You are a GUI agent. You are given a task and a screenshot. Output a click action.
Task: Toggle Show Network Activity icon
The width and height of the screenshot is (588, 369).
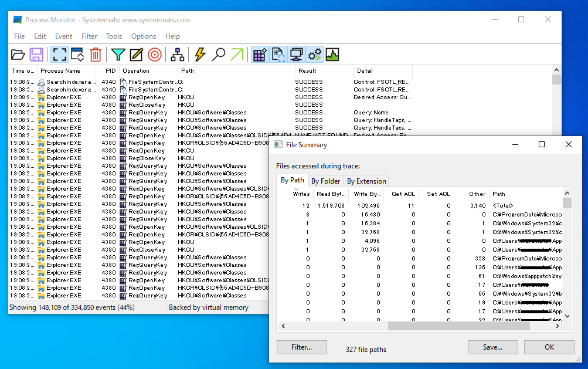pos(296,55)
